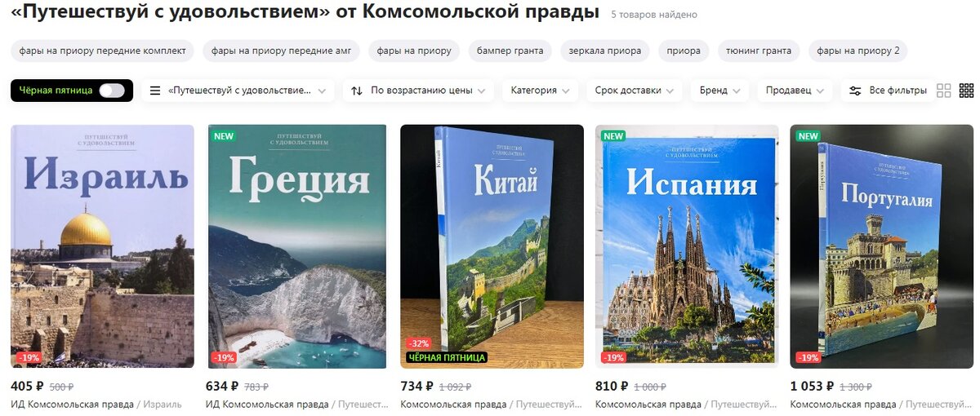This screenshot has width=980, height=416.
Task: Click NEW badge on Греция book
Action: point(224,135)
